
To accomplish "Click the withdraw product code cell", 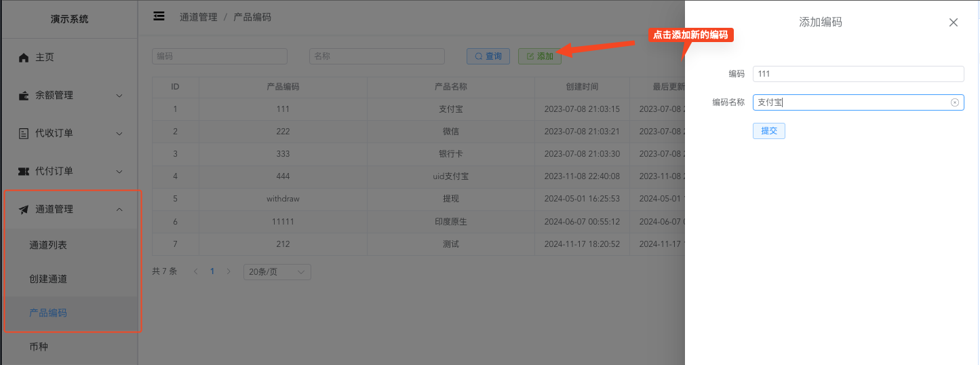I will (x=283, y=199).
